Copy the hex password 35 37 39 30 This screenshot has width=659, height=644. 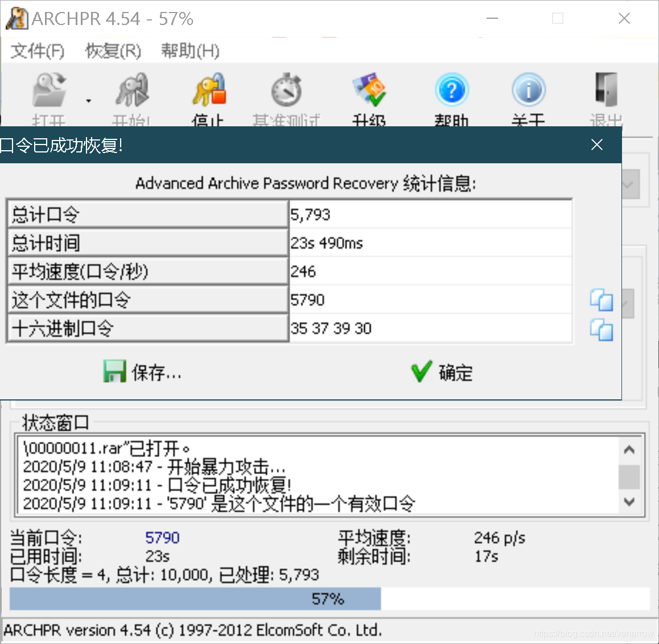tap(602, 329)
